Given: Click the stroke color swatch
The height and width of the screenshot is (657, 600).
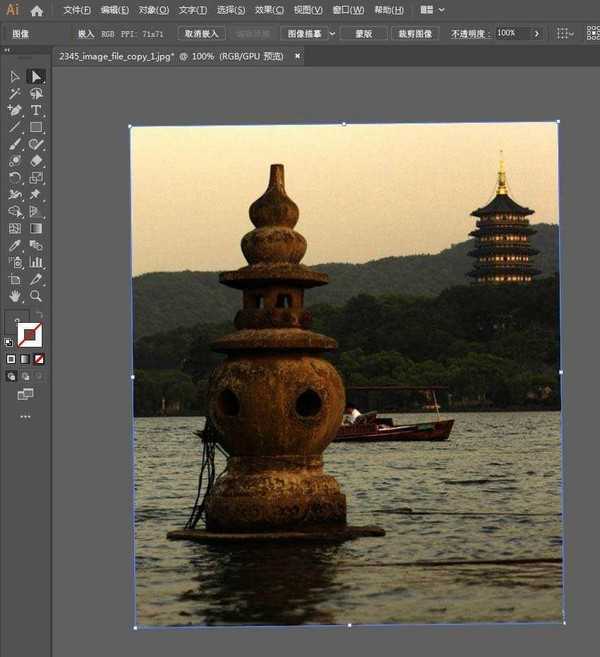Looking at the screenshot, I should 30,336.
